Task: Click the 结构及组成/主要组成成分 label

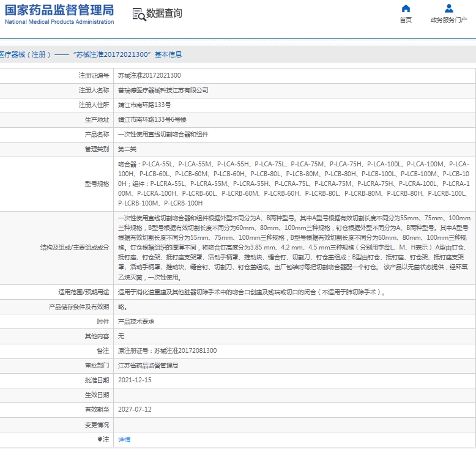Action: pyautogui.click(x=75, y=247)
